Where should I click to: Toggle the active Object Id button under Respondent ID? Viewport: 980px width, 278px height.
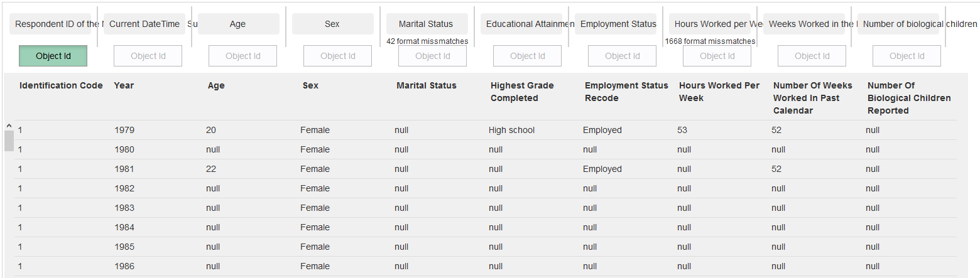[x=53, y=56]
